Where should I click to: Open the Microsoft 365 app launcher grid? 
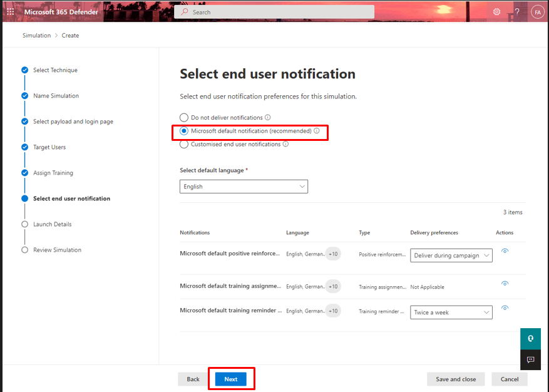[9, 11]
